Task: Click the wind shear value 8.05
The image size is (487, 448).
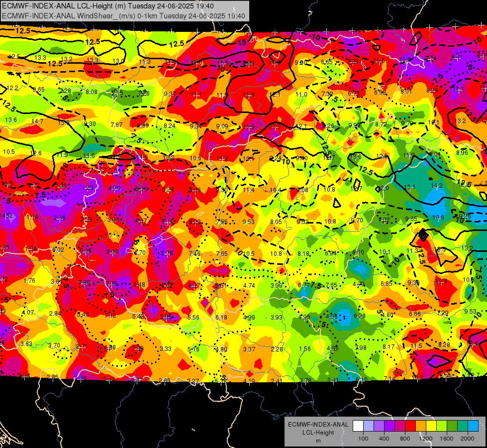Action: coord(276,222)
